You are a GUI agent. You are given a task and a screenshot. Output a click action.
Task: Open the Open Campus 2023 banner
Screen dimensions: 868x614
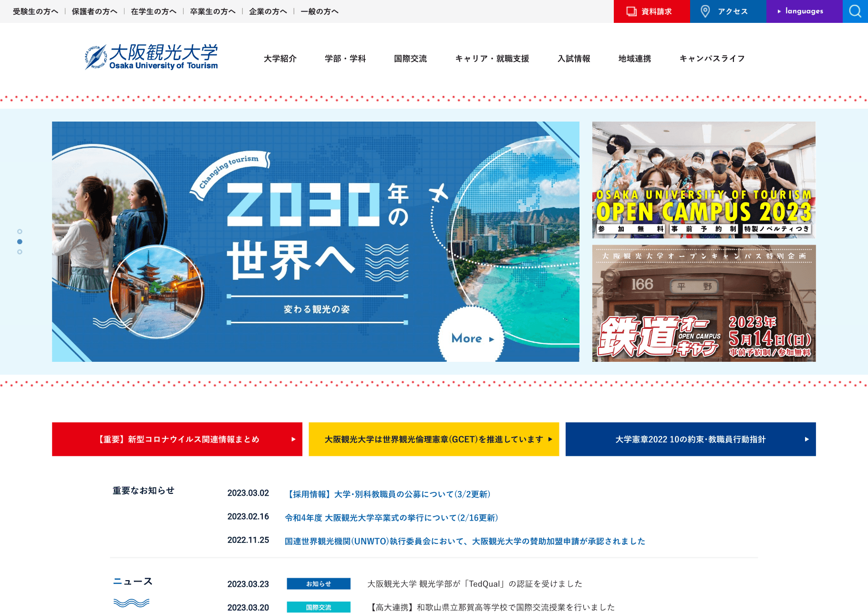point(704,180)
